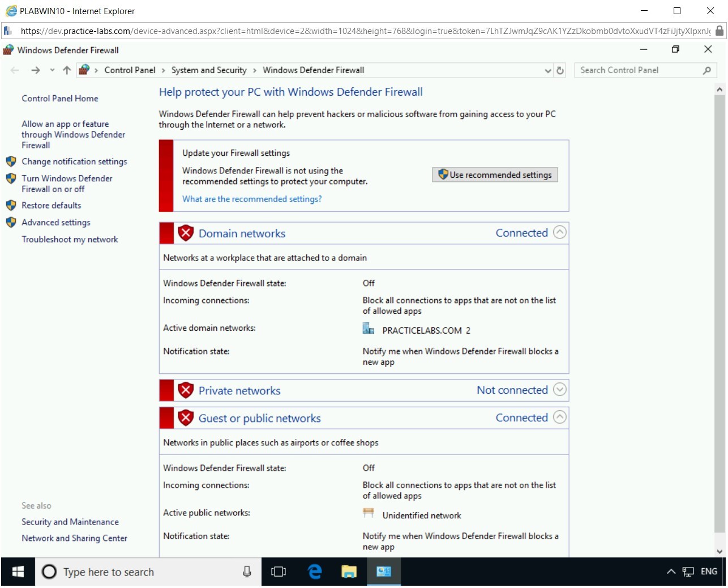Open the recent locations dropdown arrow

(x=52, y=70)
